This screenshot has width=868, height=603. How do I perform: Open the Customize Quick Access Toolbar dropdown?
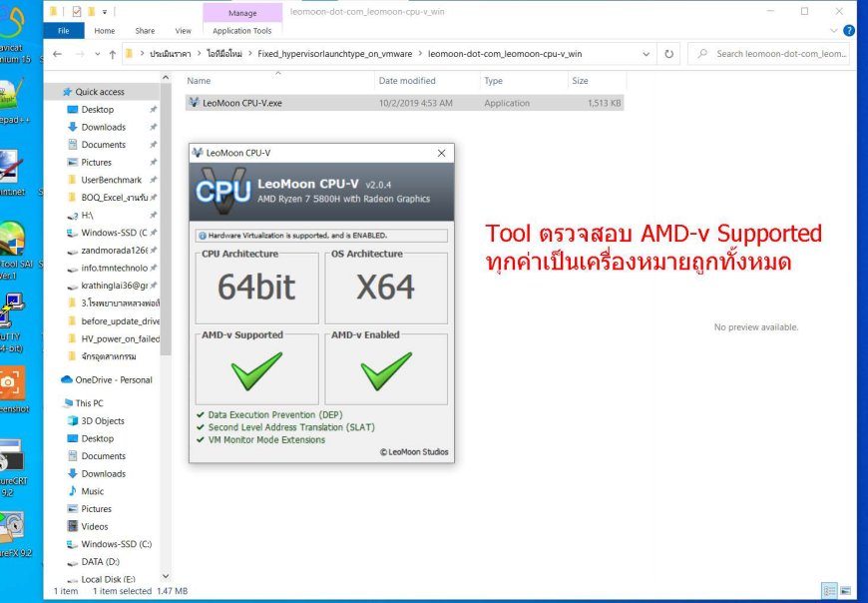[104, 12]
